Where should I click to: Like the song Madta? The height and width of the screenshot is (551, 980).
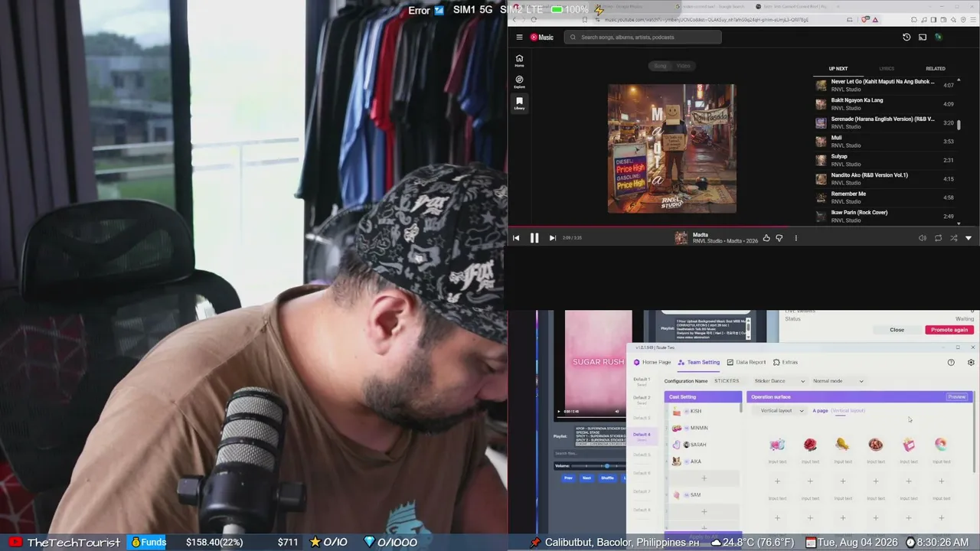(766, 238)
